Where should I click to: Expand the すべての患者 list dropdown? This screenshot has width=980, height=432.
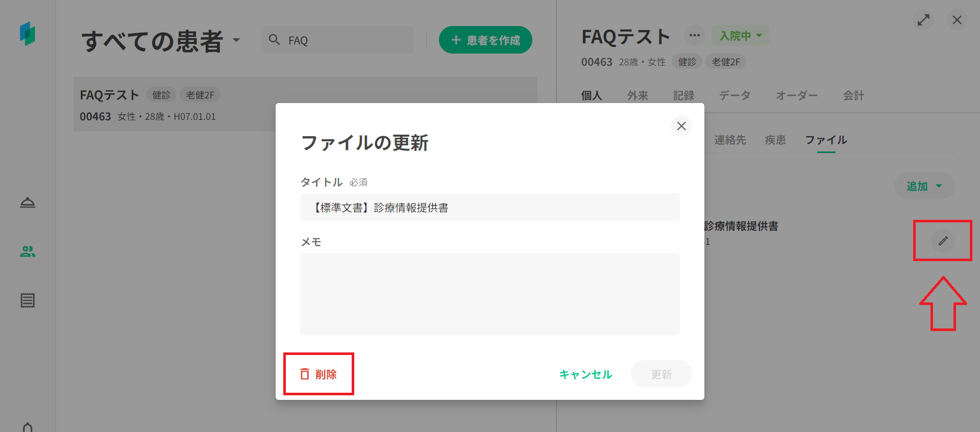click(x=236, y=40)
